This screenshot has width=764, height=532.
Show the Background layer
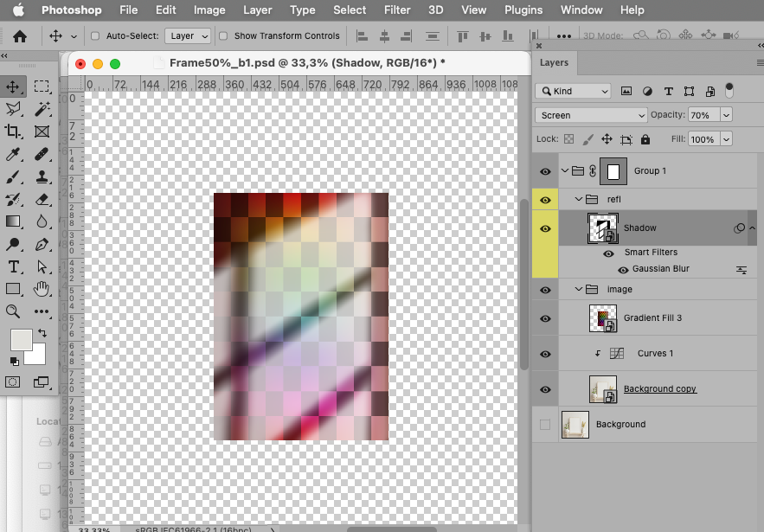[544, 424]
